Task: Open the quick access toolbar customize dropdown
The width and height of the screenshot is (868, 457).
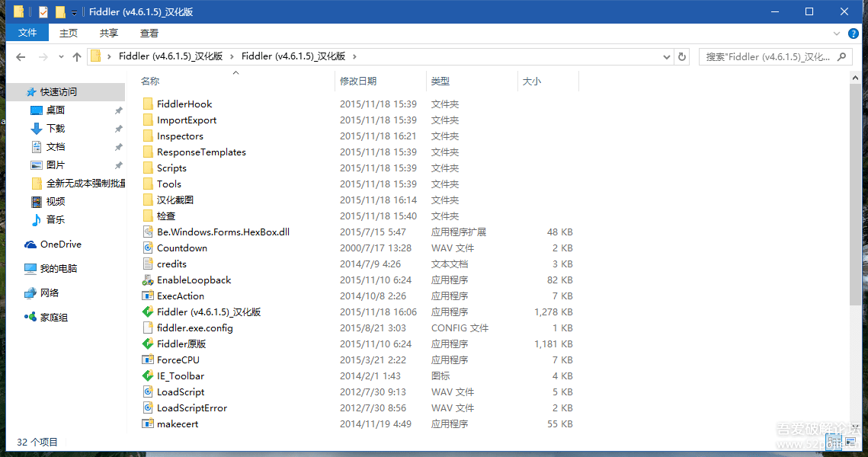Action: click(74, 12)
